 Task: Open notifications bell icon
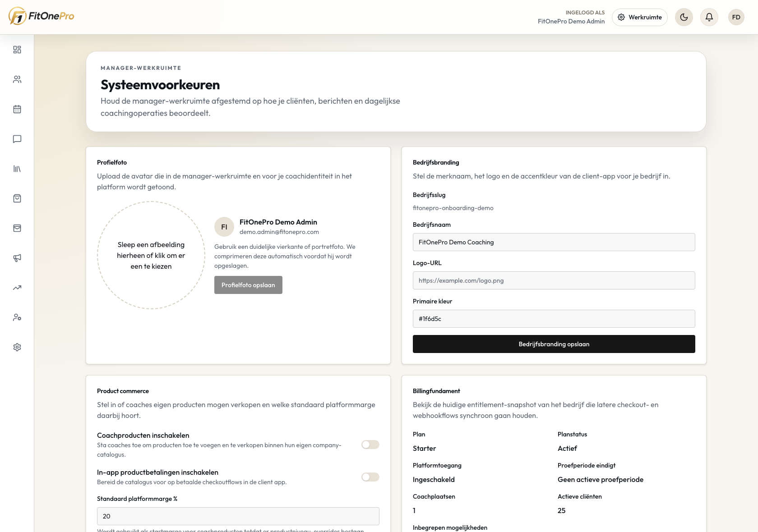click(x=709, y=17)
